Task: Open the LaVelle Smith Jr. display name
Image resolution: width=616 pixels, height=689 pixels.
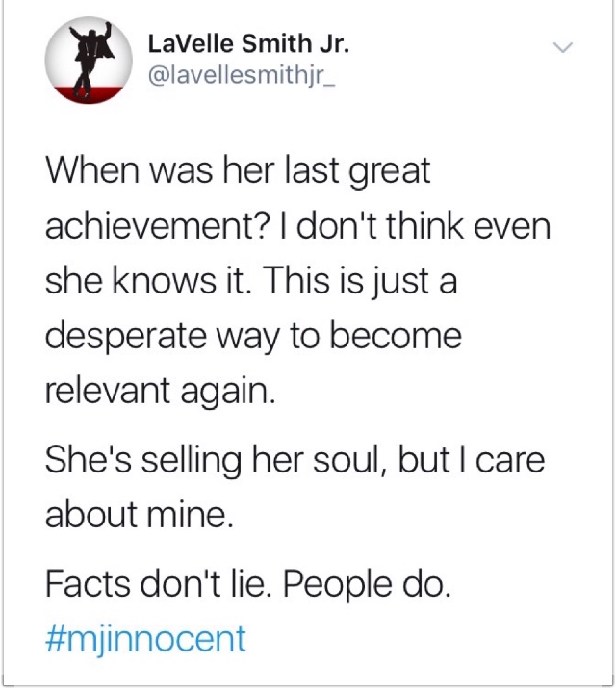Action: pyautogui.click(x=248, y=44)
